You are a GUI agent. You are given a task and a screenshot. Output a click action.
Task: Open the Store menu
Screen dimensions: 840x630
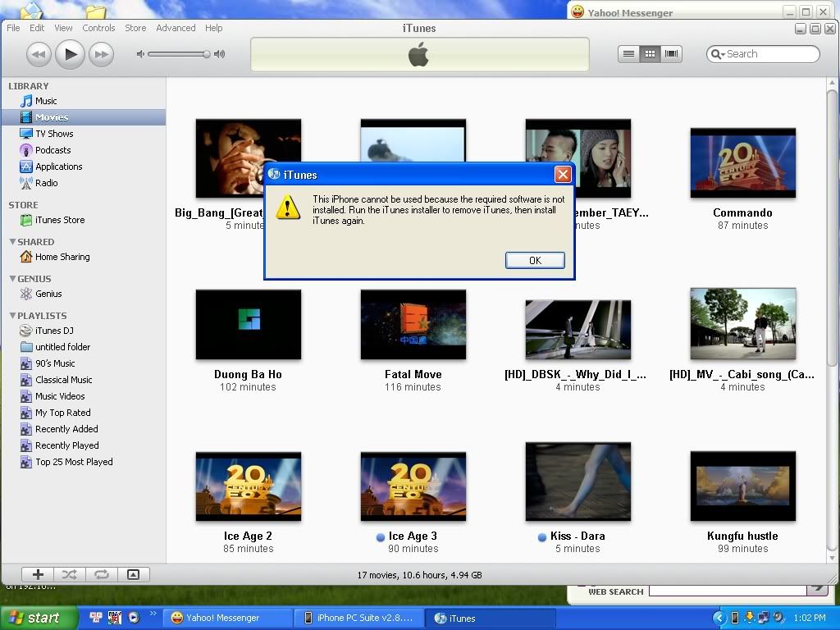pyautogui.click(x=135, y=28)
